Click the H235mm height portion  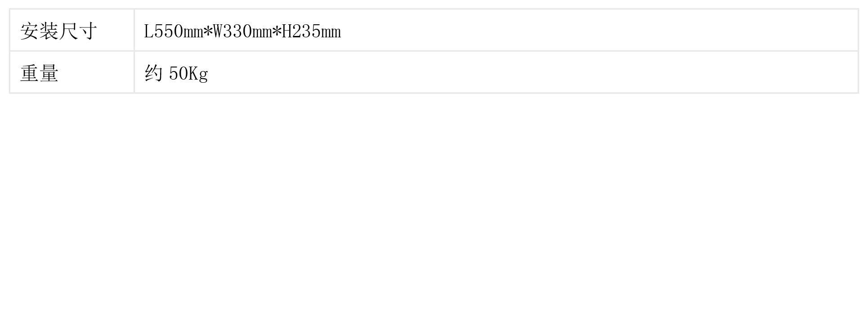pyautogui.click(x=312, y=31)
